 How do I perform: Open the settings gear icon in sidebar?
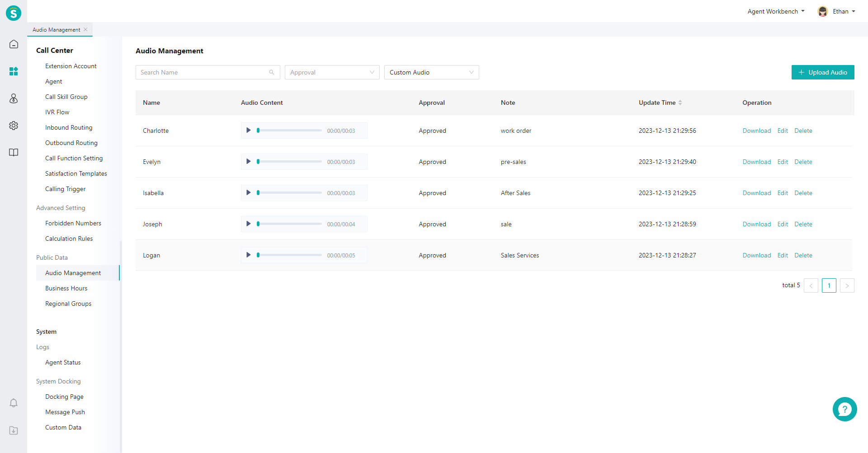coord(14,126)
